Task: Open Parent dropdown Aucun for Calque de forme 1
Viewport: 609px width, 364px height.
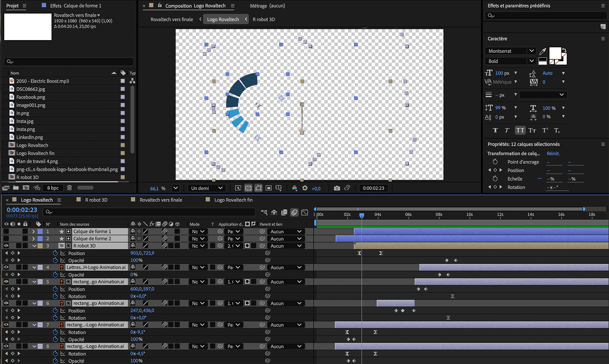Action: coord(286,231)
